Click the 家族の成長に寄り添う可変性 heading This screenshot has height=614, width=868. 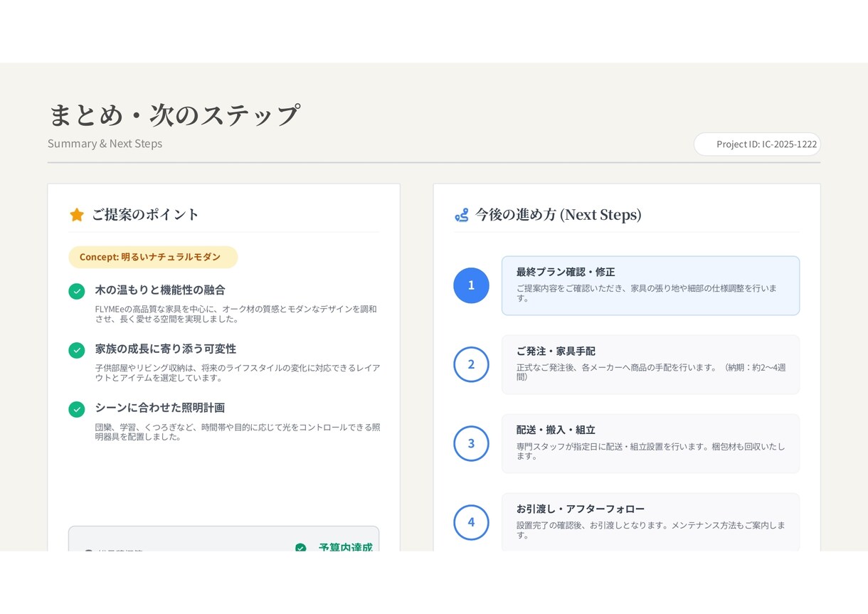tap(166, 349)
